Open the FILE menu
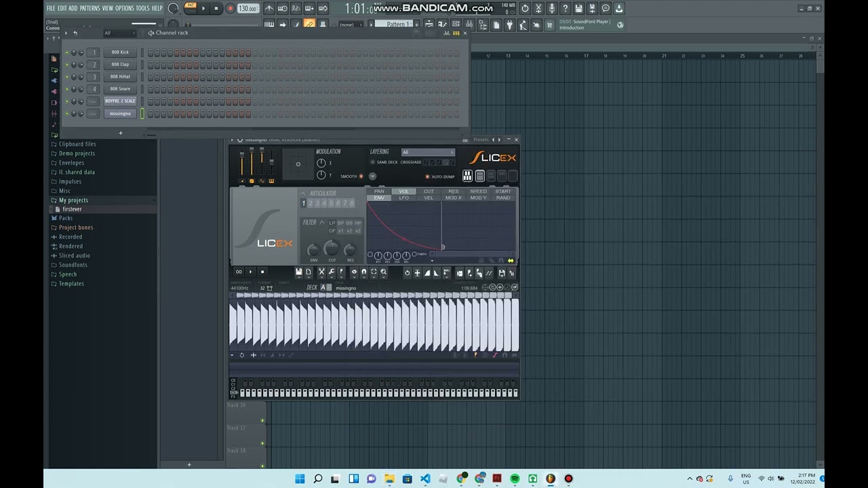Image resolution: width=868 pixels, height=488 pixels. tap(51, 8)
